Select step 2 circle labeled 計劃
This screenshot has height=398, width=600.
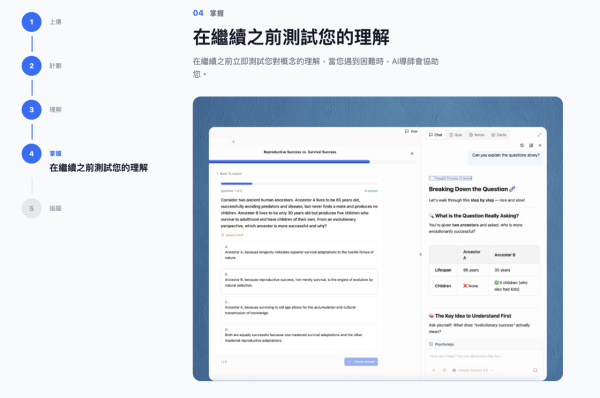(31, 66)
